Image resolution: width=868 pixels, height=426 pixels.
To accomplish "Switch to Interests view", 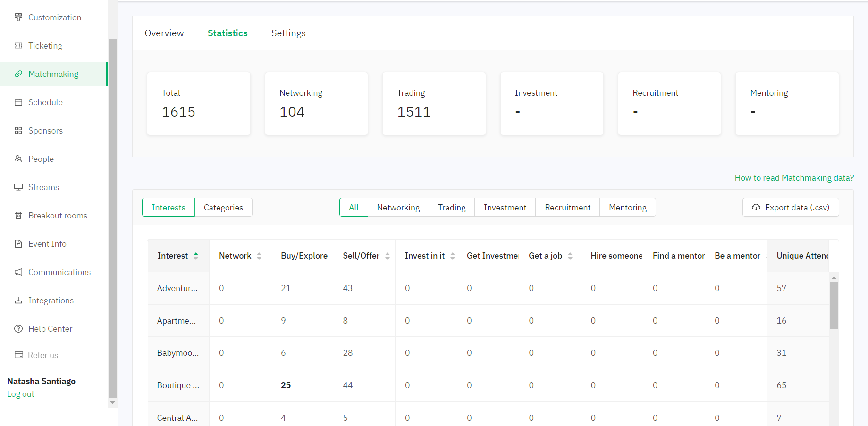I will click(169, 208).
